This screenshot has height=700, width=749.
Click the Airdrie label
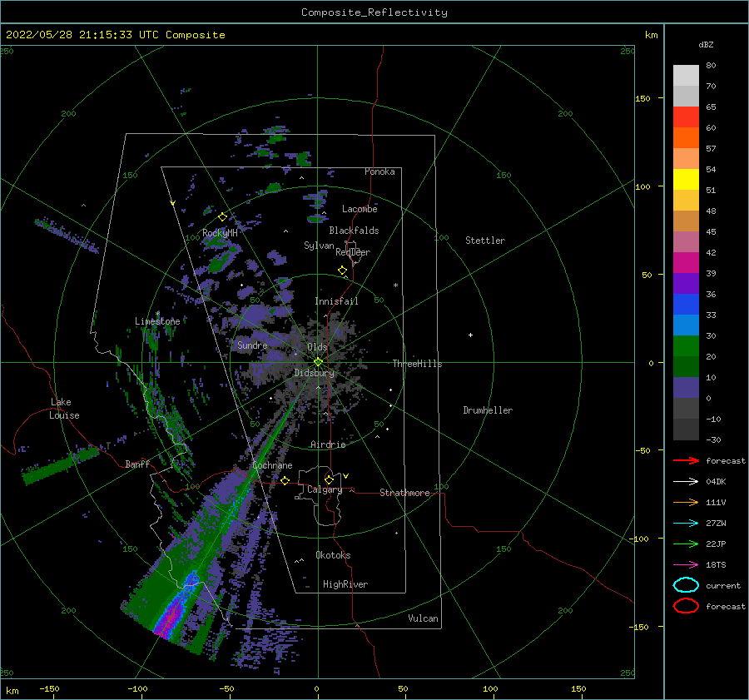pyautogui.click(x=328, y=444)
